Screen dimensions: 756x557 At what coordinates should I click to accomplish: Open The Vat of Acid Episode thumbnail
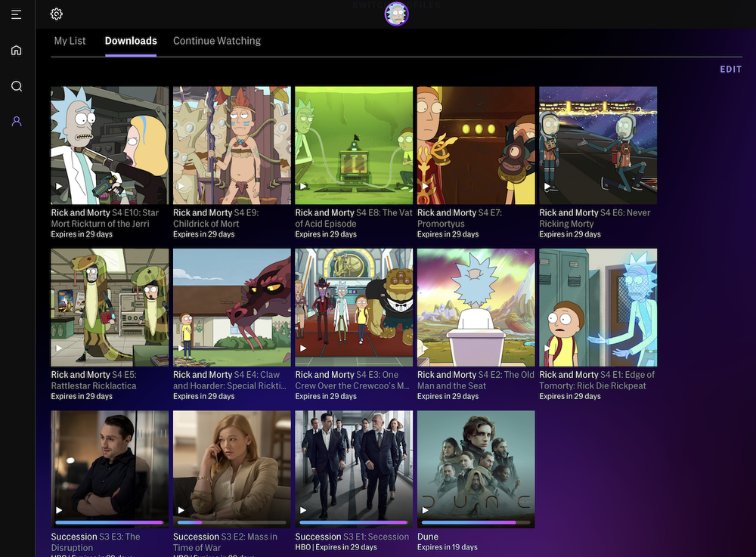point(354,146)
